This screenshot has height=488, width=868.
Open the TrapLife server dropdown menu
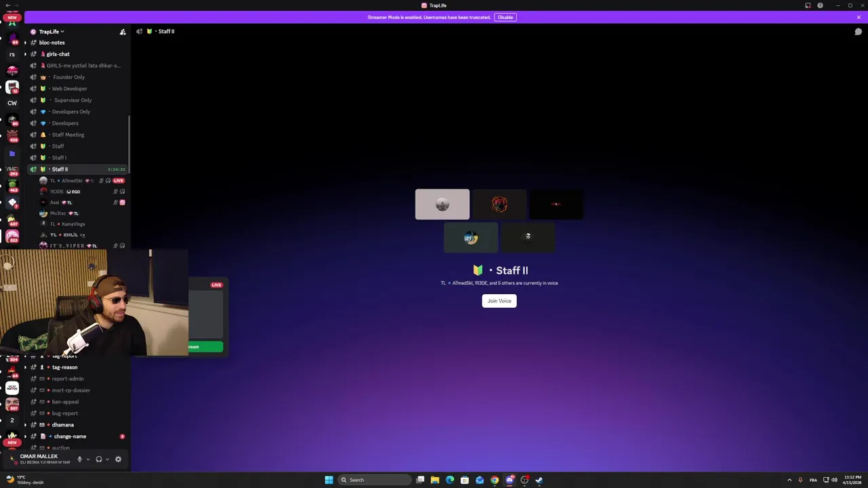pos(51,31)
